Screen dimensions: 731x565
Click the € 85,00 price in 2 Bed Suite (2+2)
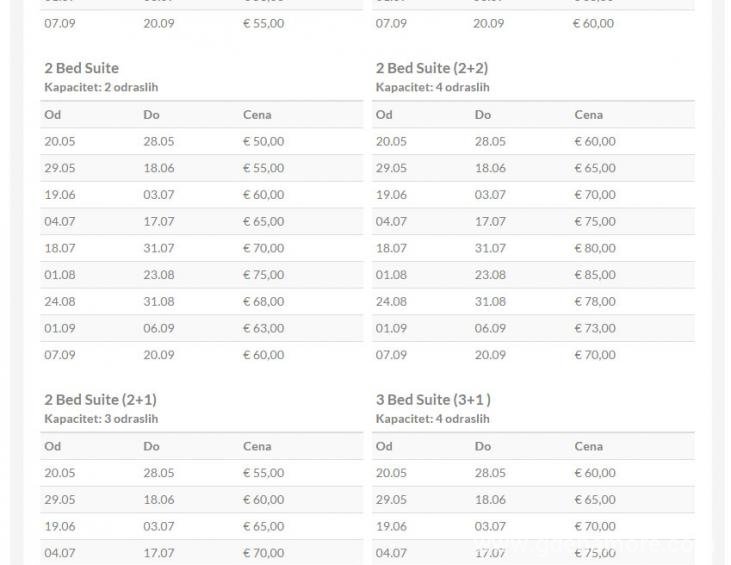pos(595,275)
